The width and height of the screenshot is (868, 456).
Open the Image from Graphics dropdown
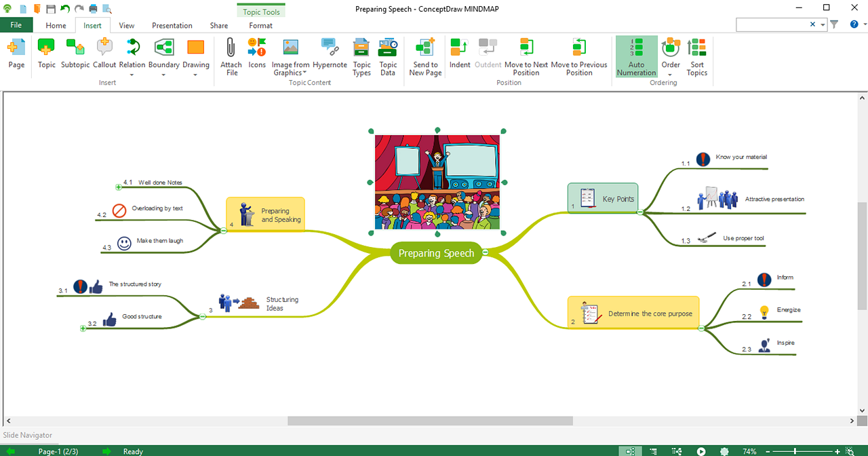point(304,73)
